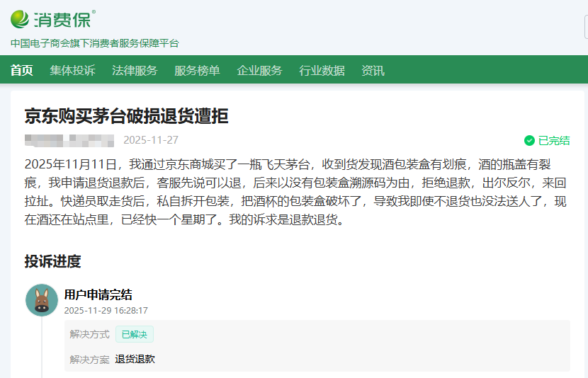This screenshot has height=378, width=588.
Task: Click the 退货退款 solution text
Action: point(135,359)
